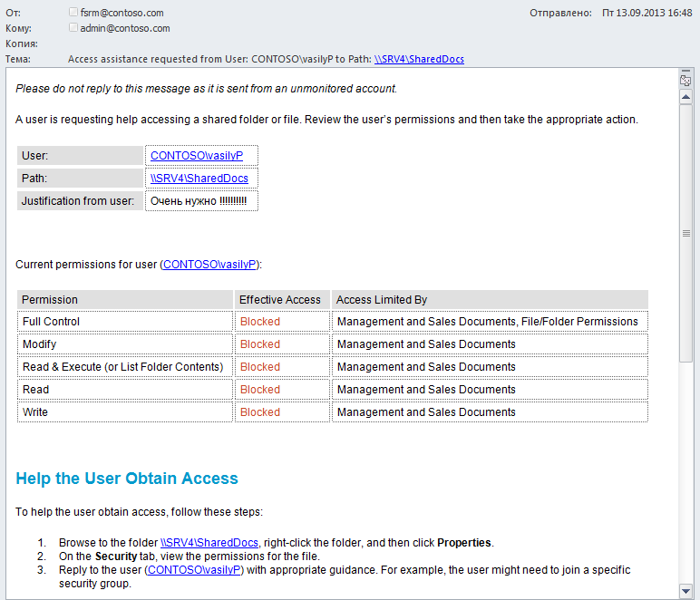Open CONTOSO\vasilyP link in the User row
This screenshot has height=600, width=700.
tap(197, 155)
